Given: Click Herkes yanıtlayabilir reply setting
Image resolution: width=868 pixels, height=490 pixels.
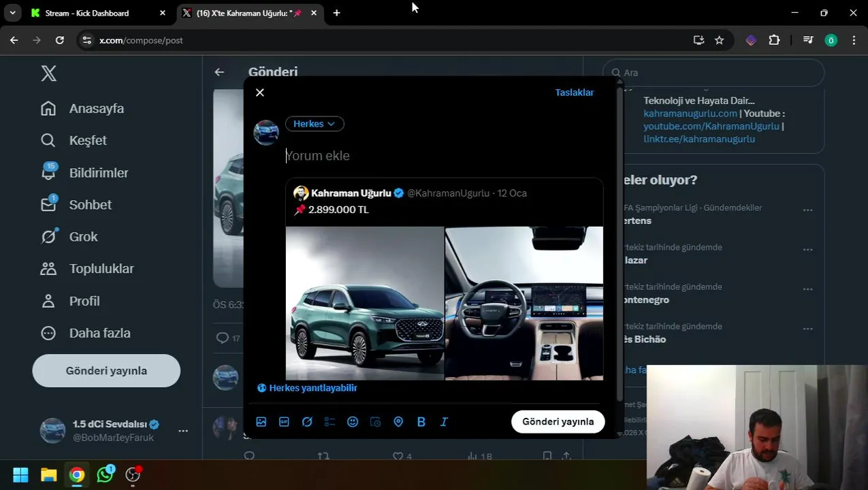Looking at the screenshot, I should pyautogui.click(x=306, y=388).
